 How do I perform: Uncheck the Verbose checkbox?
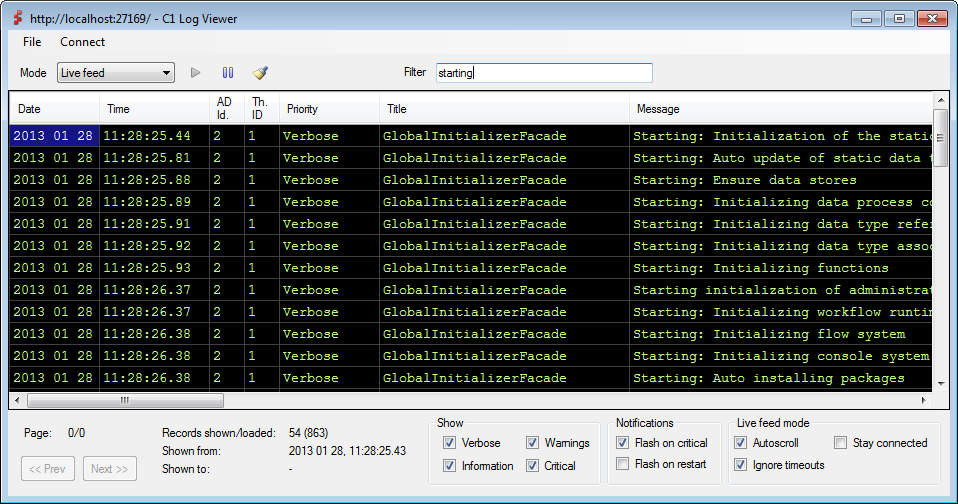coord(449,443)
